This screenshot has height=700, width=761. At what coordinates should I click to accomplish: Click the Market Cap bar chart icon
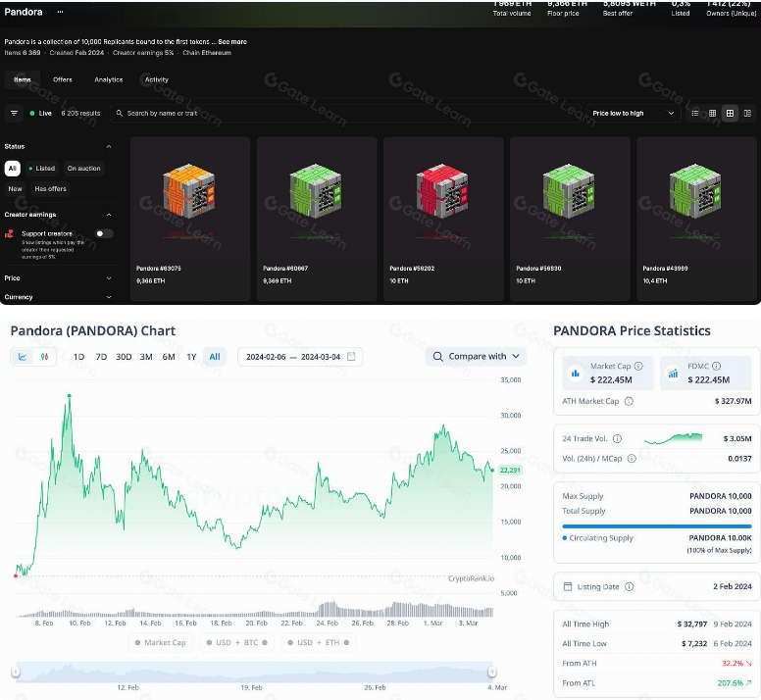point(576,374)
